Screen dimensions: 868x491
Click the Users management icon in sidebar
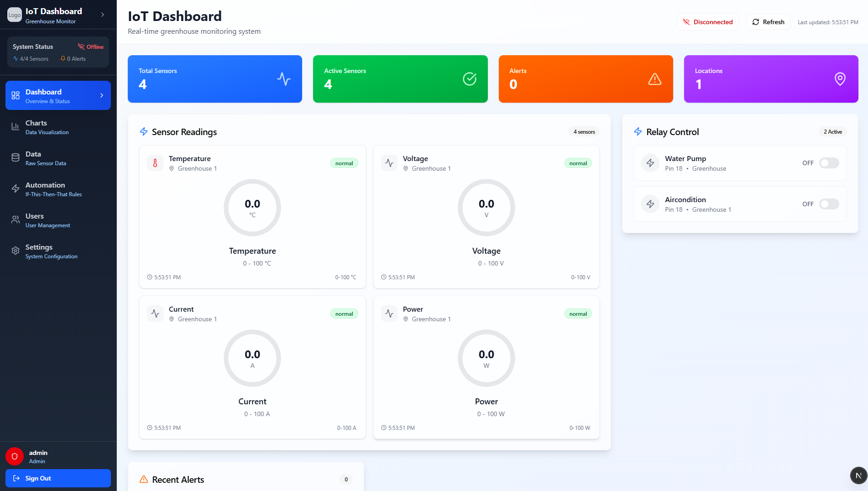coord(15,219)
